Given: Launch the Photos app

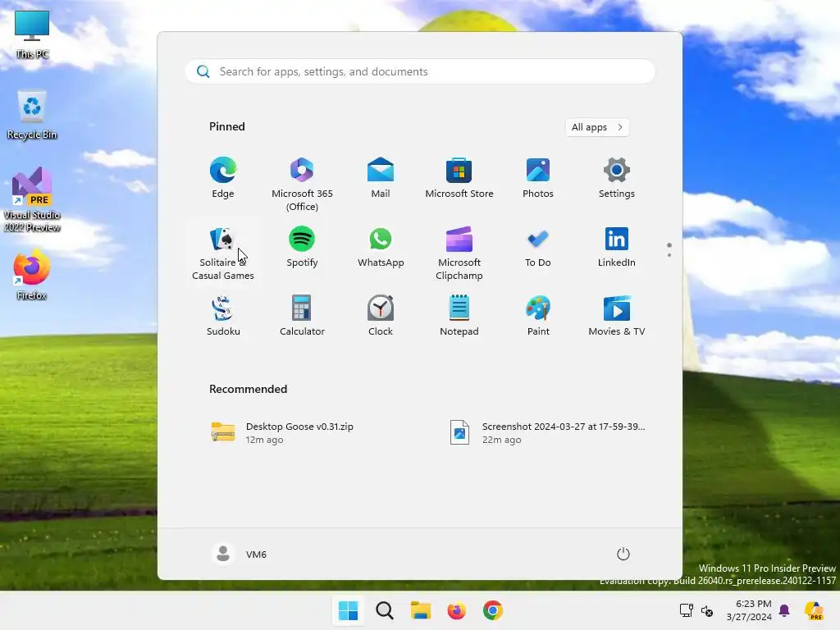Looking at the screenshot, I should click(538, 178).
